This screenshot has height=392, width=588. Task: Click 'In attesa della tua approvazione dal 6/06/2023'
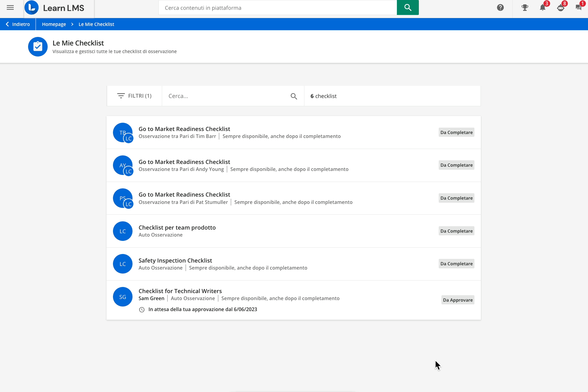pyautogui.click(x=203, y=309)
